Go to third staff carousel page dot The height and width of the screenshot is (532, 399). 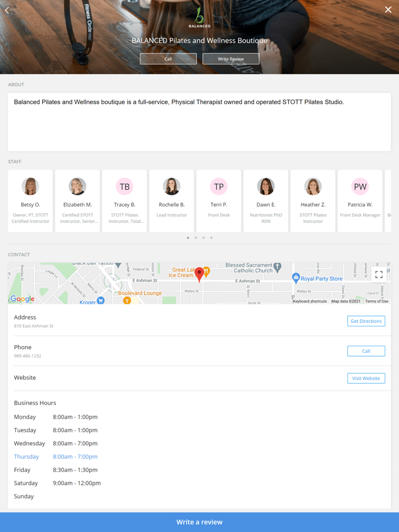(203, 238)
